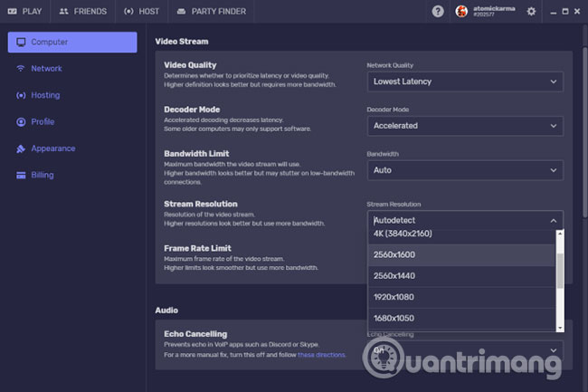Click the Decoder Mode setting title
Image resolution: width=588 pixels, height=392 pixels.
[192, 110]
